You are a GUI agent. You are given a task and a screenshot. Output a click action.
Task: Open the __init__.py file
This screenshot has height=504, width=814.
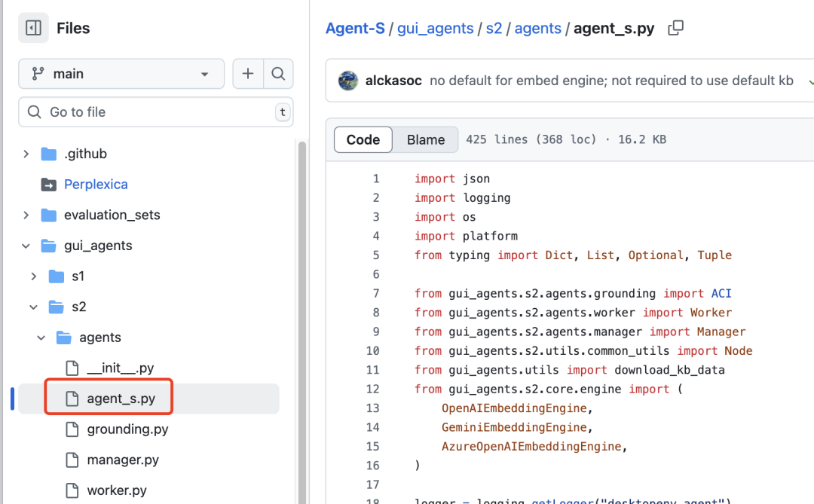[x=120, y=368]
